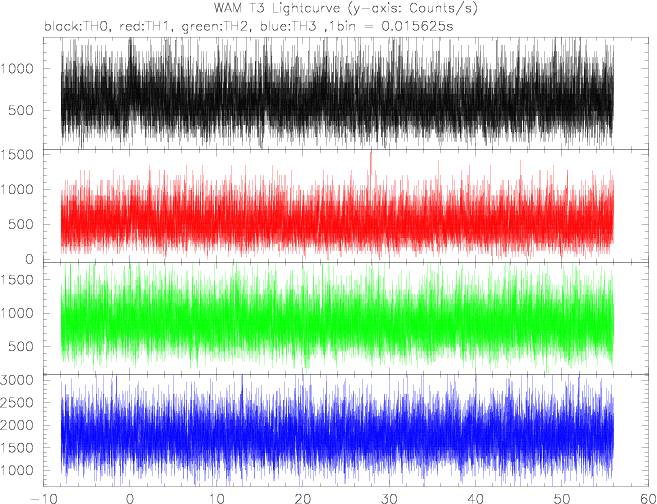Image resolution: width=657 pixels, height=504 pixels.
Task: Click the 30 label on the x-axis
Action: tap(389, 498)
